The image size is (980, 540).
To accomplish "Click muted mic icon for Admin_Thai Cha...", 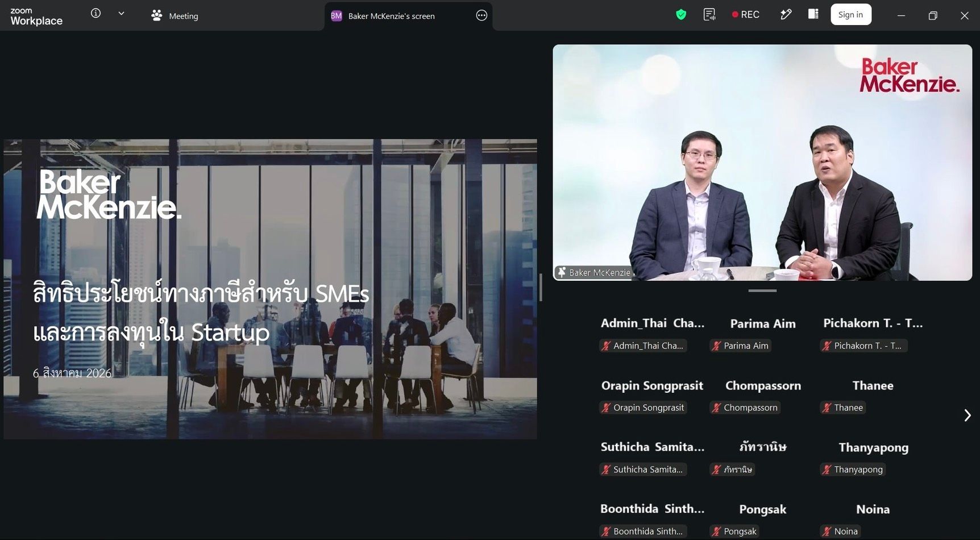I will click(x=606, y=346).
